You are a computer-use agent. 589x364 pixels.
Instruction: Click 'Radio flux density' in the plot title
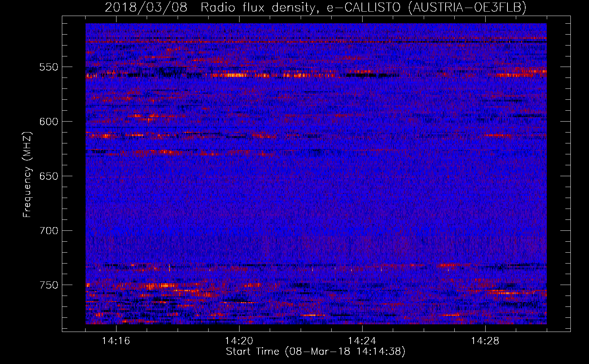pos(258,7)
